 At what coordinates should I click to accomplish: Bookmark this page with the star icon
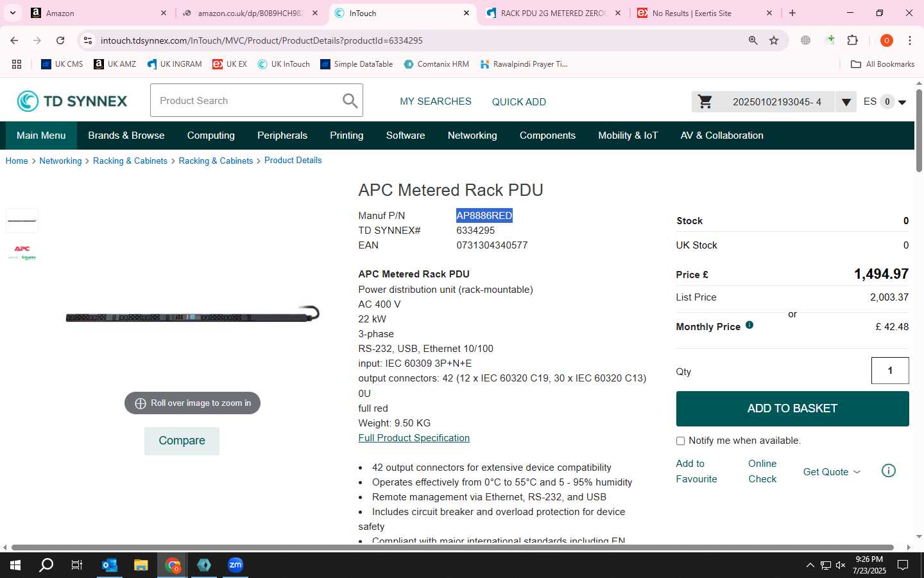tap(774, 40)
